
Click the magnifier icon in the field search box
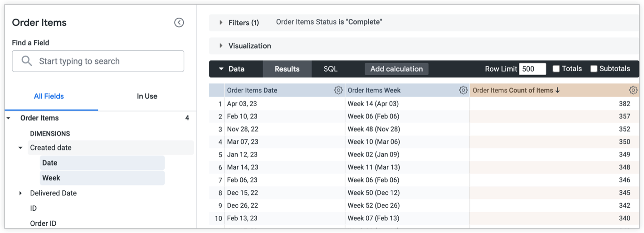pyautogui.click(x=27, y=61)
